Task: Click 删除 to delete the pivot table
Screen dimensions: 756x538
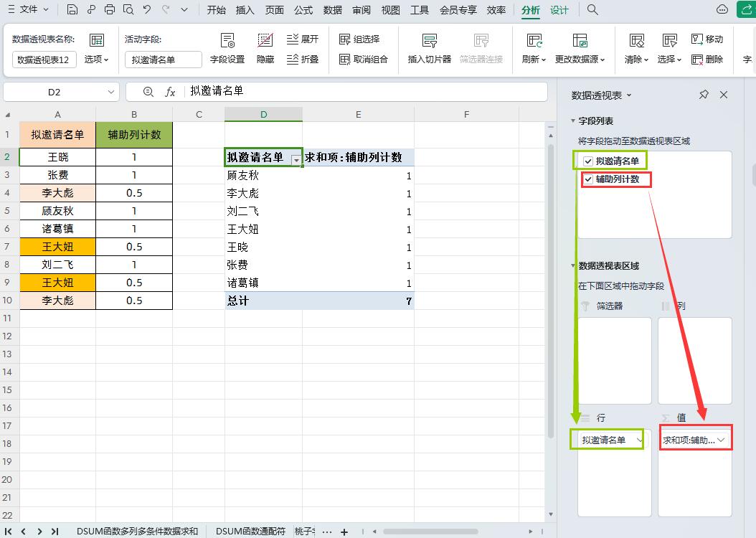Action: 707,60
